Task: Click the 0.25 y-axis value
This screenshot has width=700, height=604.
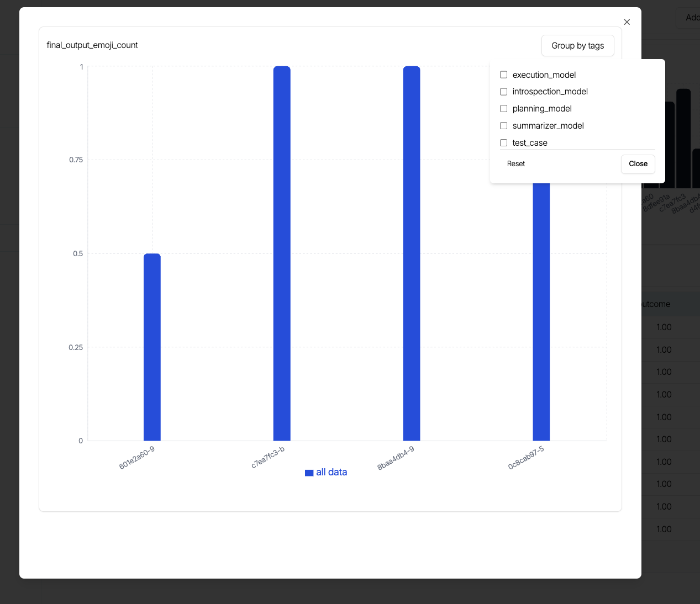Action: tap(76, 348)
